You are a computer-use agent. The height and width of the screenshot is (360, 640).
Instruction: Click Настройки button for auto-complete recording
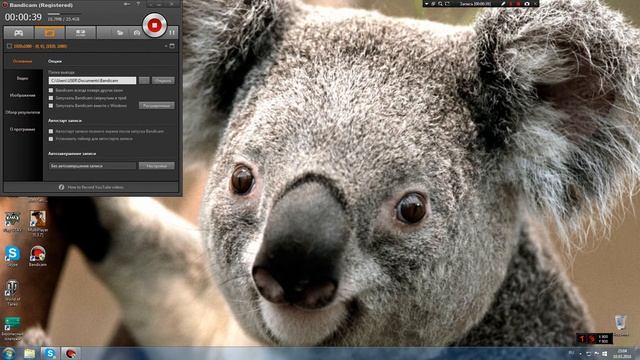tap(157, 166)
